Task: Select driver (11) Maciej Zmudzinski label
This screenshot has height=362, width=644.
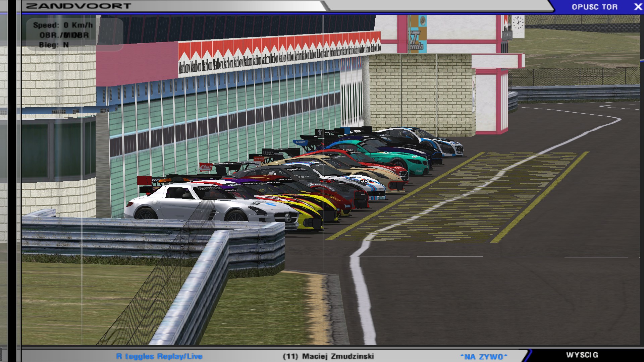Action: pyautogui.click(x=328, y=356)
